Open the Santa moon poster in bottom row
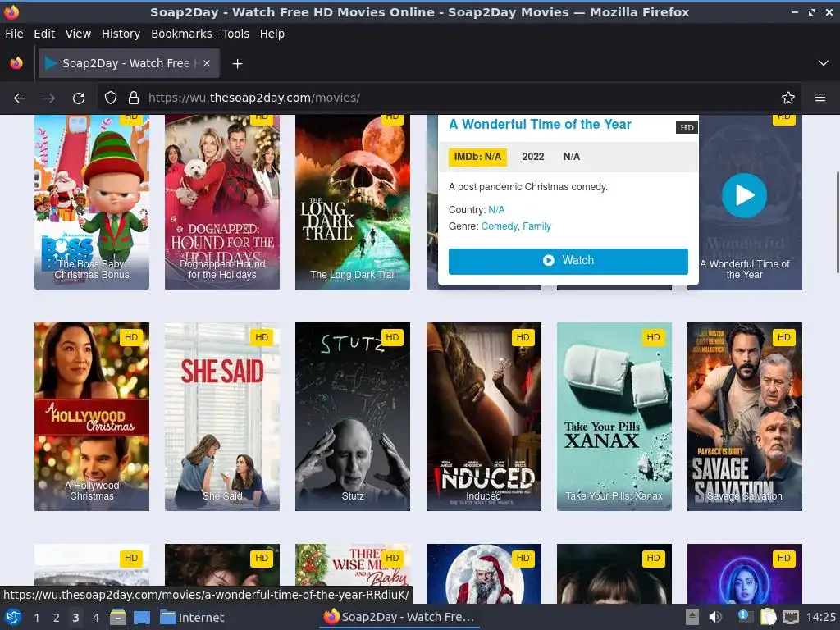Image resolution: width=840 pixels, height=630 pixels. 484,573
